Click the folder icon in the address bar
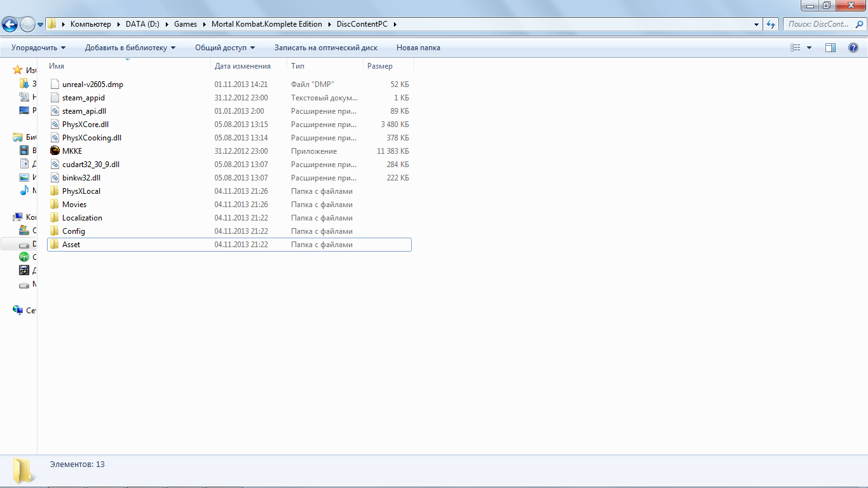This screenshot has width=868, height=488. point(52,24)
